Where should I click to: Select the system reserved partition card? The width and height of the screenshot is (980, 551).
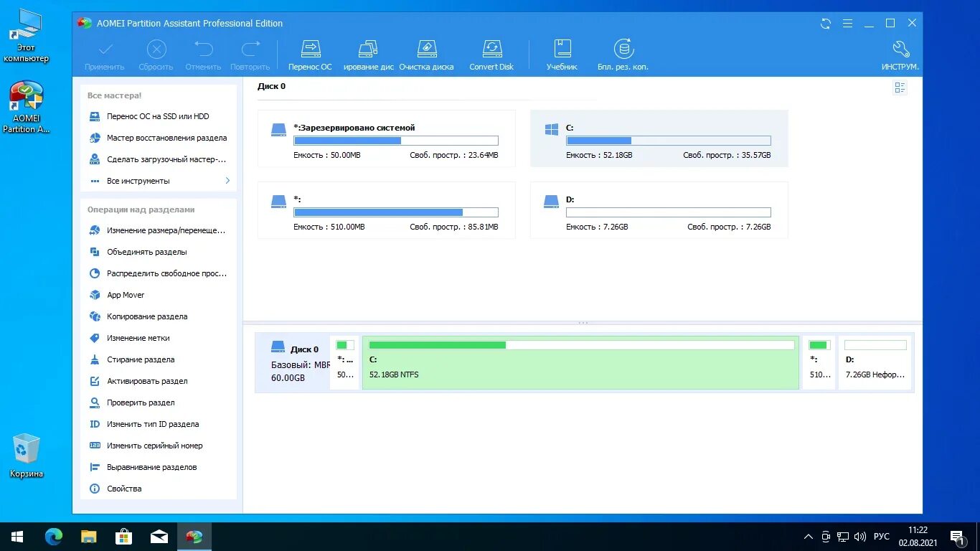[x=385, y=138]
